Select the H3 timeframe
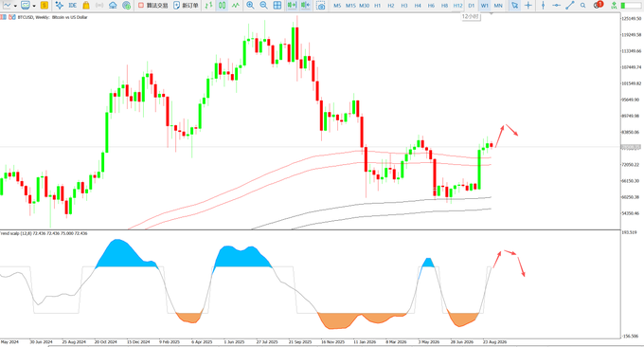Viewport: 644px width, 347px height. click(404, 6)
